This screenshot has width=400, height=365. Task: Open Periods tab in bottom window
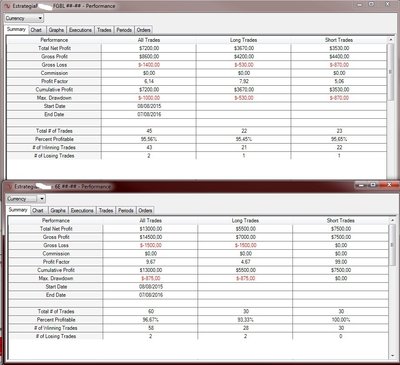pos(126,210)
